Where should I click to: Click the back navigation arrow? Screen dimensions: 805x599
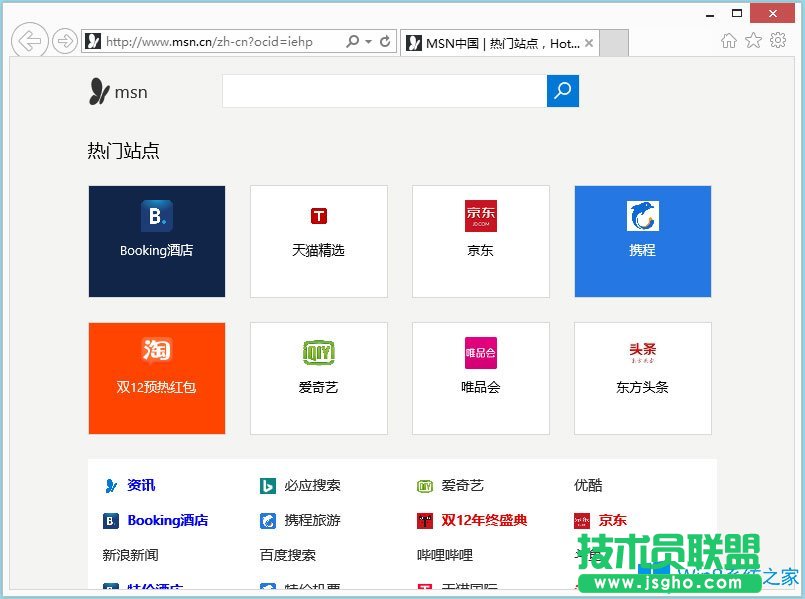[x=29, y=41]
